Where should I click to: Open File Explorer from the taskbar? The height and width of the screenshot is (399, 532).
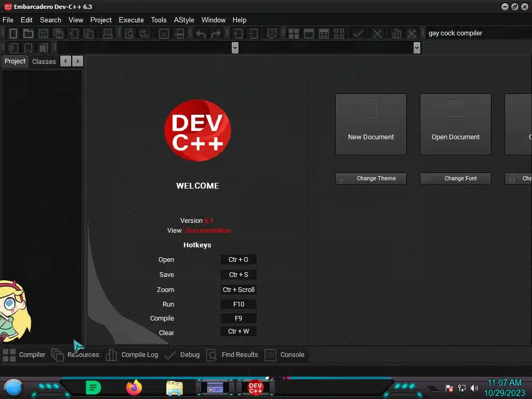(175, 388)
